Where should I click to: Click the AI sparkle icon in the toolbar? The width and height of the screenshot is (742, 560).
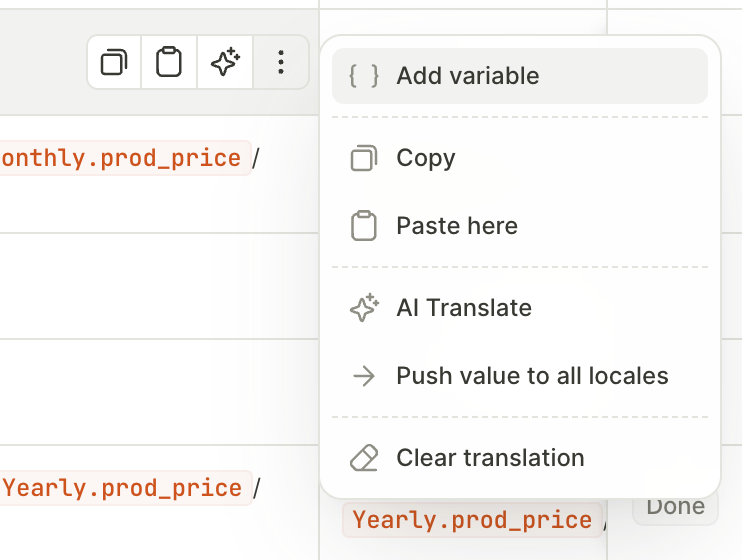225,62
